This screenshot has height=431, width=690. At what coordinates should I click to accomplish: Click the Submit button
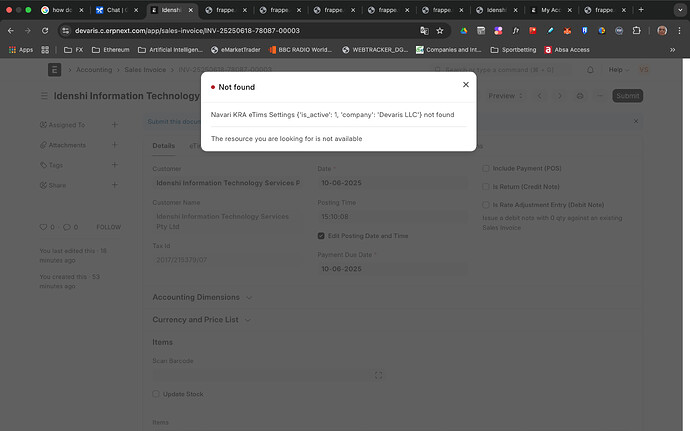tap(628, 96)
